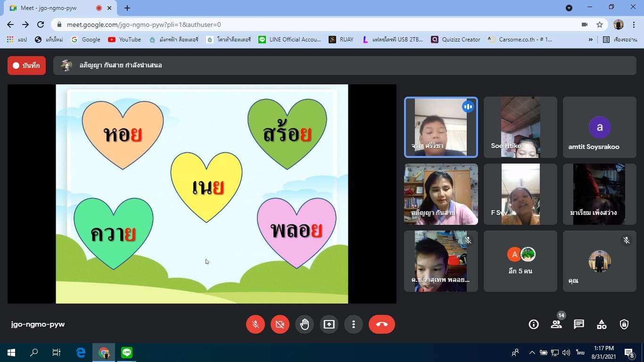Expand the hidden bookmarks chevron
Image resolution: width=644 pixels, height=362 pixels.
click(591, 40)
